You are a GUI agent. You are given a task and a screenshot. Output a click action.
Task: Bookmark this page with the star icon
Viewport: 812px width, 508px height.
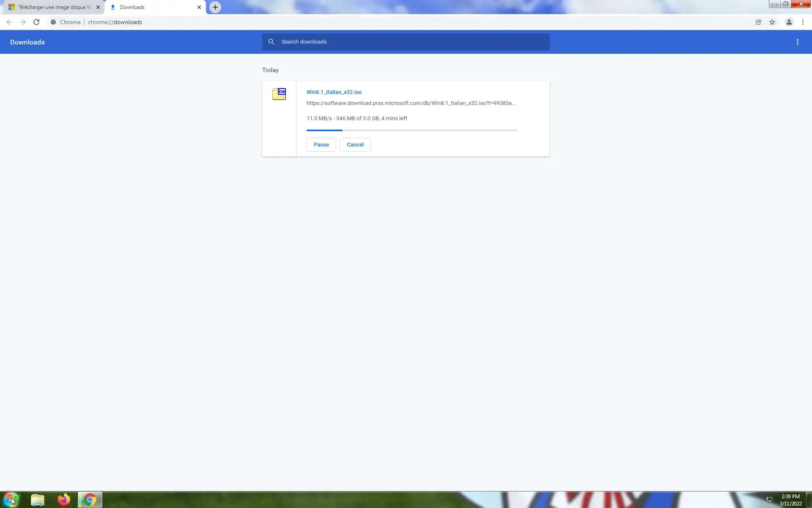point(772,22)
